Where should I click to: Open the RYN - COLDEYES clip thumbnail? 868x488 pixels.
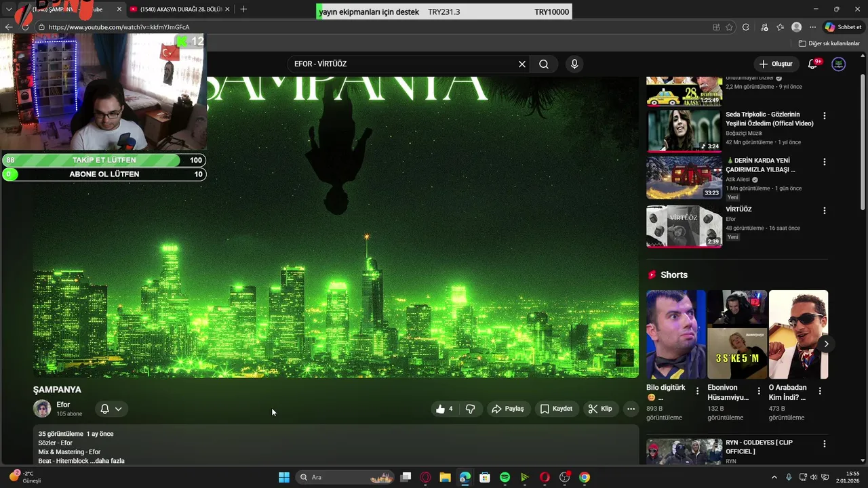(684, 452)
